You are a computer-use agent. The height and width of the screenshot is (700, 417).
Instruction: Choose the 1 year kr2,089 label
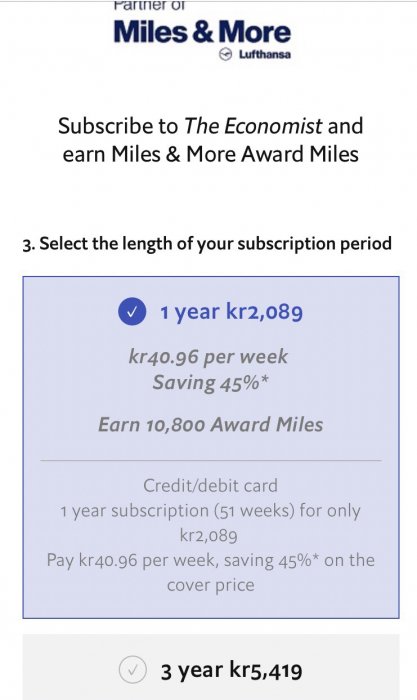[x=231, y=312]
